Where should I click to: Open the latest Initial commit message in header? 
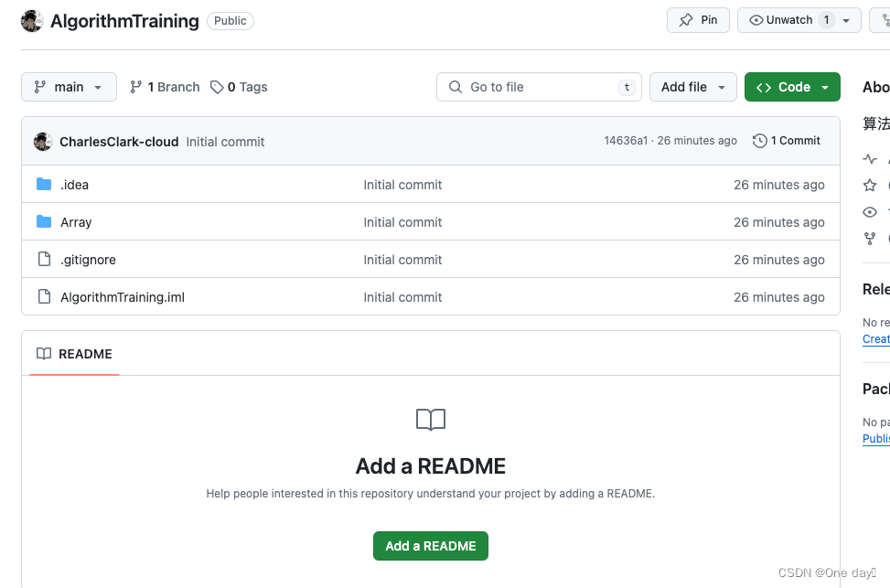tap(225, 142)
